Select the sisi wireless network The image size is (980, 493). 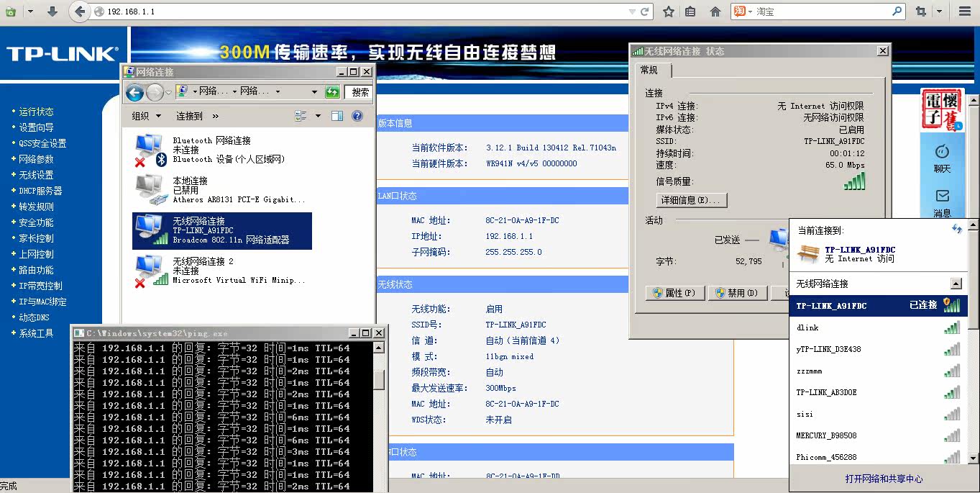click(879, 414)
